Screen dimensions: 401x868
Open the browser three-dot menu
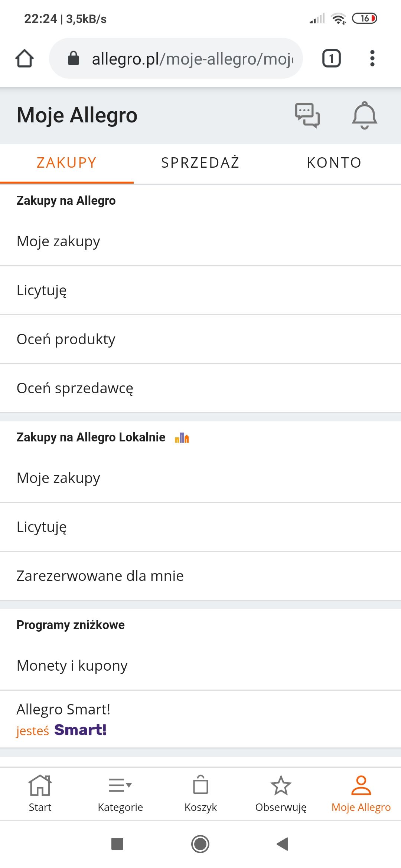click(x=372, y=59)
